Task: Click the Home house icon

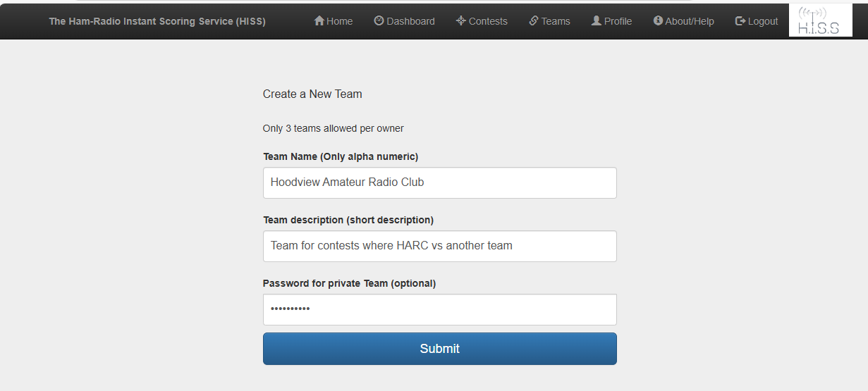Action: [x=319, y=21]
